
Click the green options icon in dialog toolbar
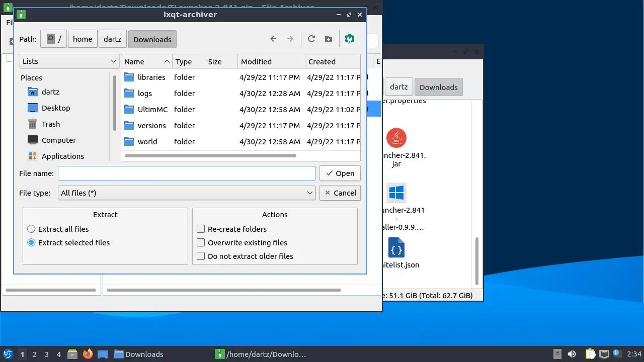coord(350,39)
